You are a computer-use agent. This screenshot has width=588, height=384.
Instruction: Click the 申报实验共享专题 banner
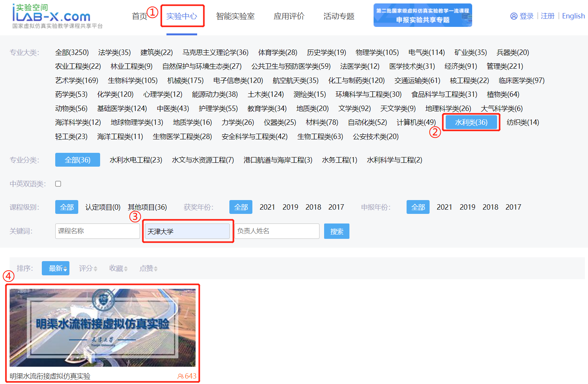[x=422, y=15]
